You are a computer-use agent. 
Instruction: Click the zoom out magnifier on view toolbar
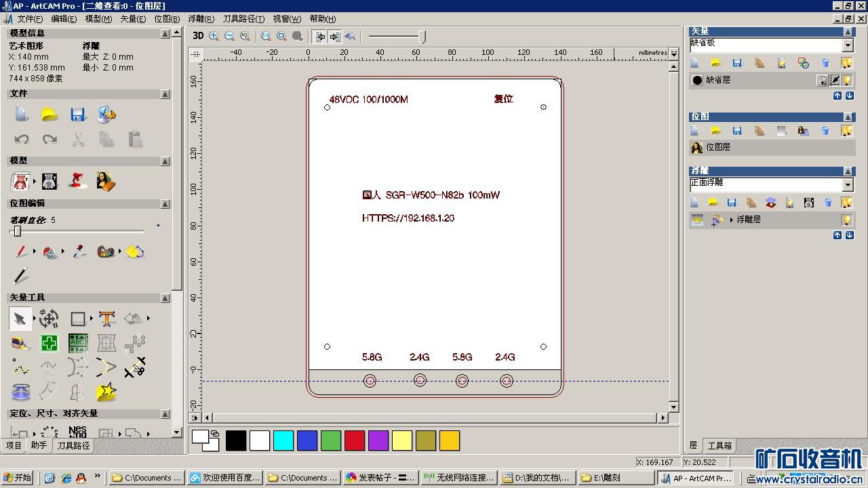click(229, 36)
